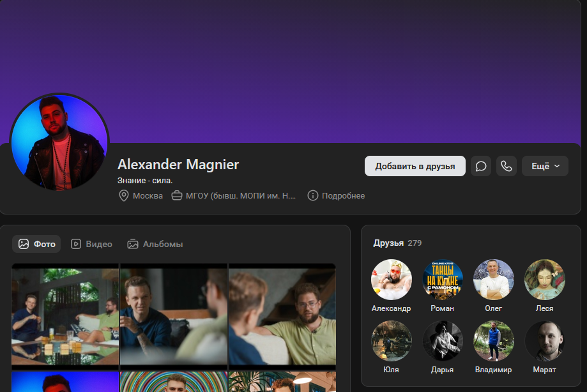Click the briefcase icon beside МГОУ
The image size is (587, 392).
(x=177, y=195)
